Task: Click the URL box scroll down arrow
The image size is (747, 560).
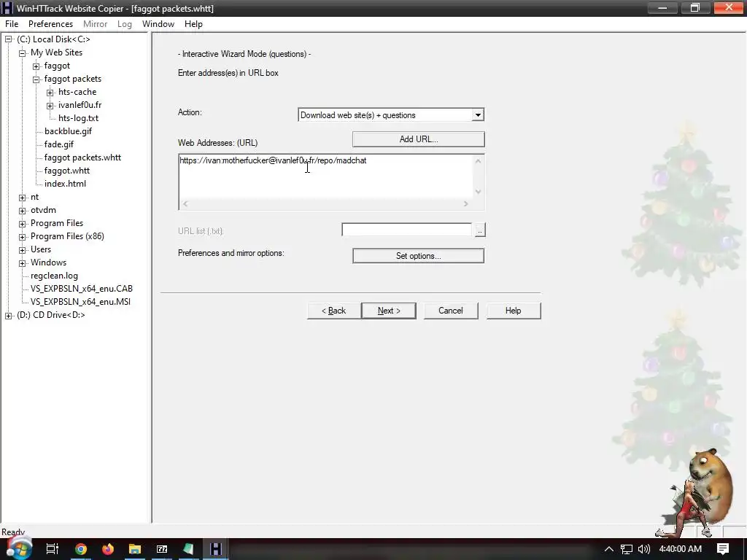Action: pyautogui.click(x=478, y=192)
